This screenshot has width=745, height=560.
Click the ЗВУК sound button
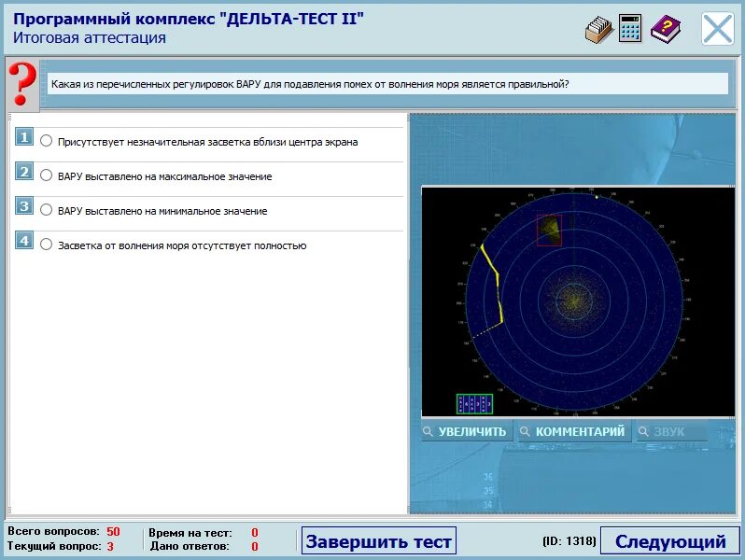click(x=672, y=431)
